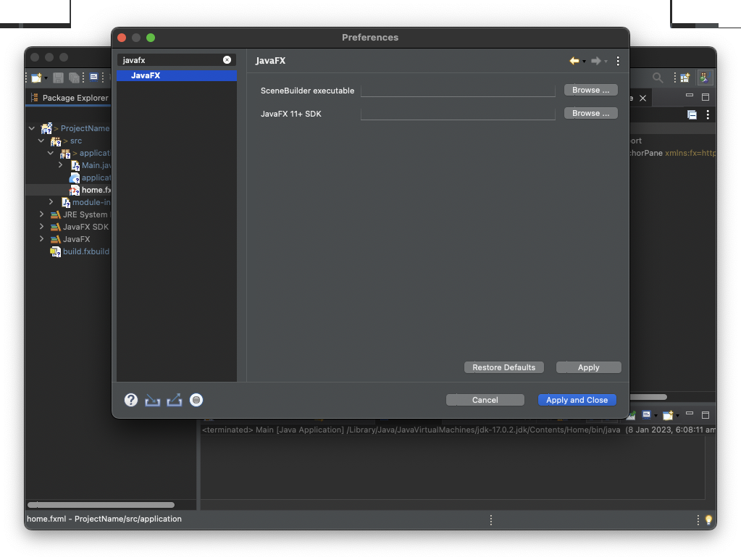Image resolution: width=741 pixels, height=560 pixels.
Task: Click the Save icon in Eclipse toolbar
Action: click(x=58, y=78)
